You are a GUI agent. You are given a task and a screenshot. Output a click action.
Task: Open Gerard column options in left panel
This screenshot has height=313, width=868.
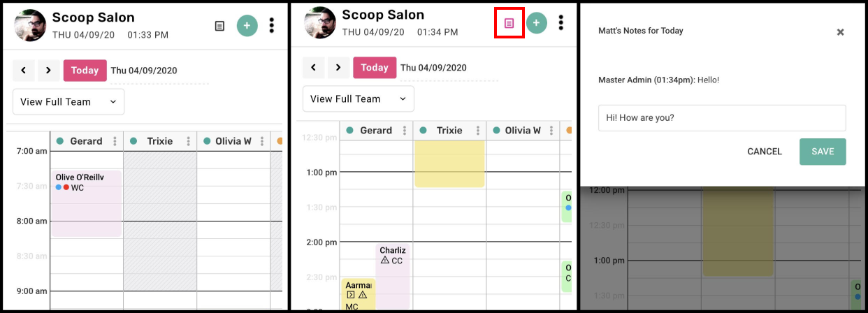pyautogui.click(x=115, y=141)
